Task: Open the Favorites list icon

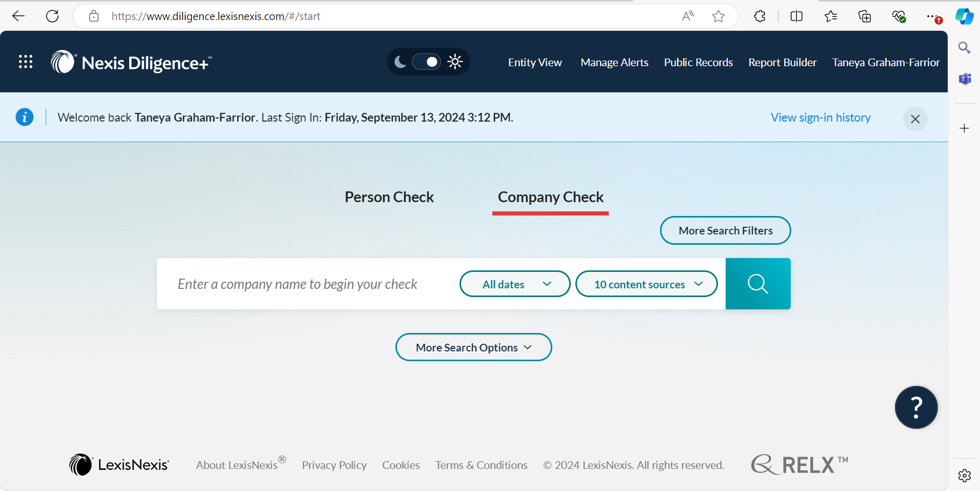Action: coord(831,16)
